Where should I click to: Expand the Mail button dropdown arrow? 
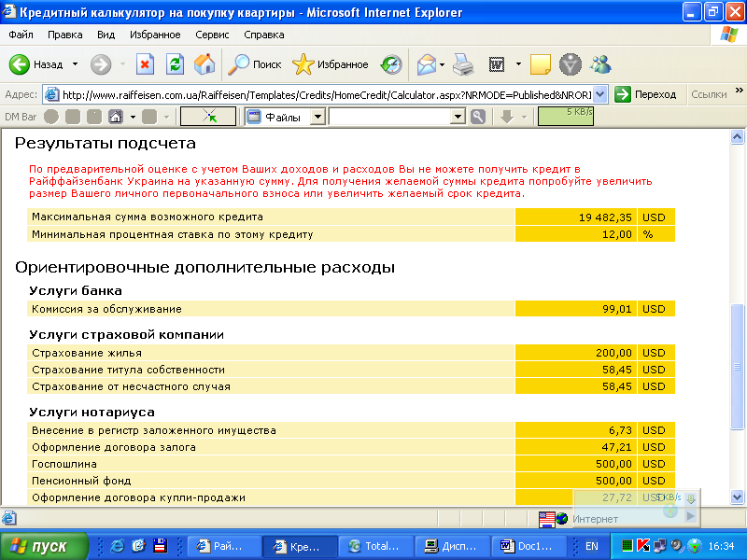(442, 64)
